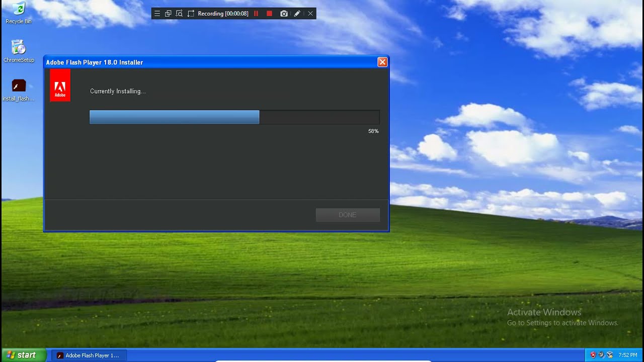The height and width of the screenshot is (362, 644).
Task: Click the window-capture mode icon in recorder bar
Action: tap(168, 14)
